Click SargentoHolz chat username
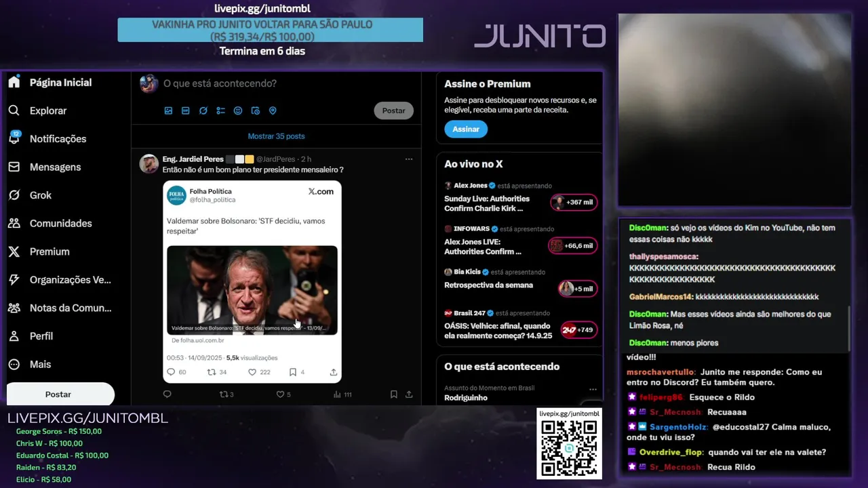The width and height of the screenshot is (868, 488). click(678, 427)
